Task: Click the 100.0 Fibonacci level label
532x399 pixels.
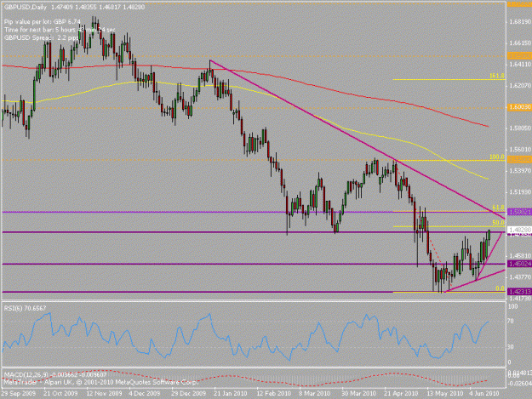Action: coord(497,157)
